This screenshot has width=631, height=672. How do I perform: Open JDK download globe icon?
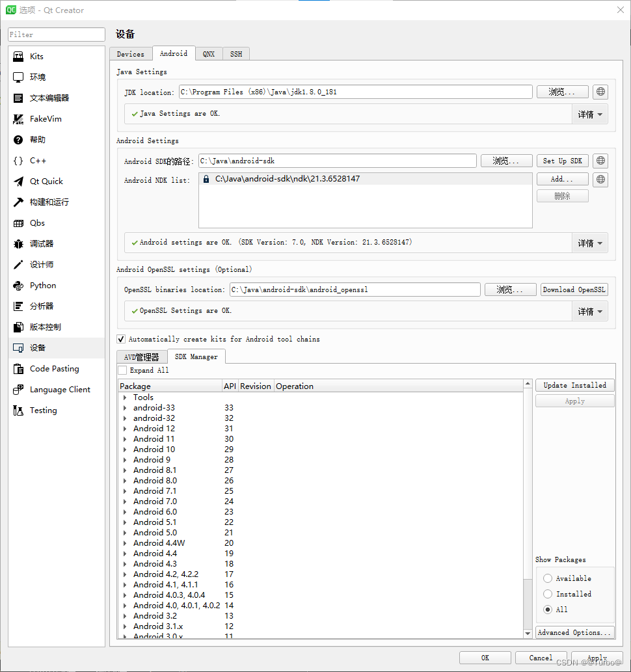click(600, 92)
